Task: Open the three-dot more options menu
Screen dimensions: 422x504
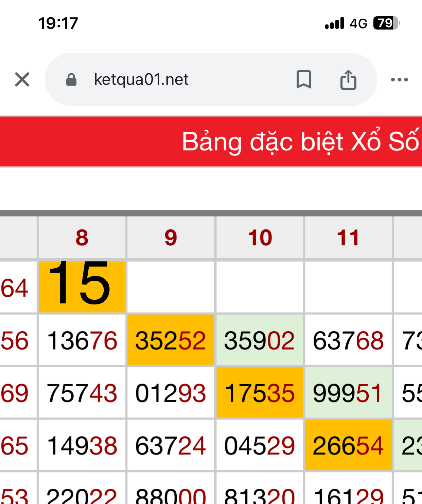Action: [399, 80]
